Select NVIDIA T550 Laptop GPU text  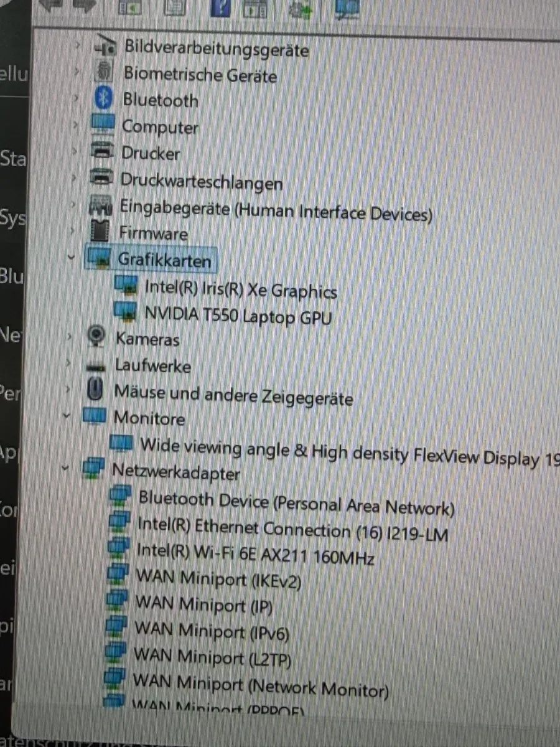click(x=238, y=316)
